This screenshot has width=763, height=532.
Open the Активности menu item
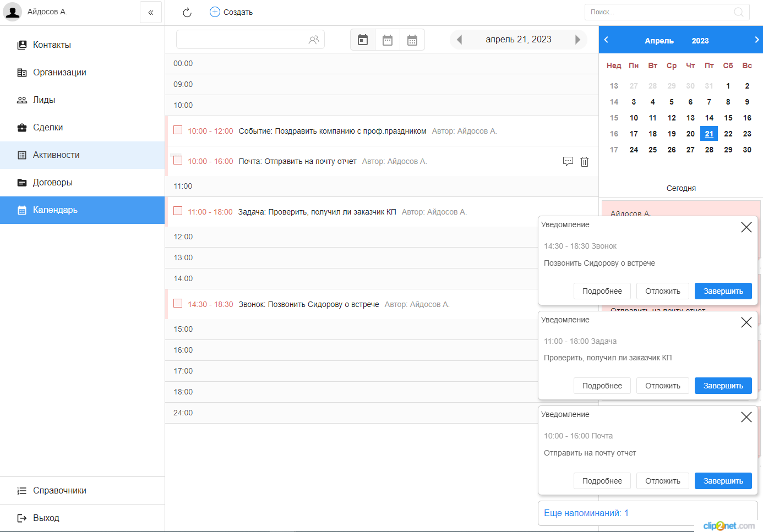pyautogui.click(x=83, y=155)
